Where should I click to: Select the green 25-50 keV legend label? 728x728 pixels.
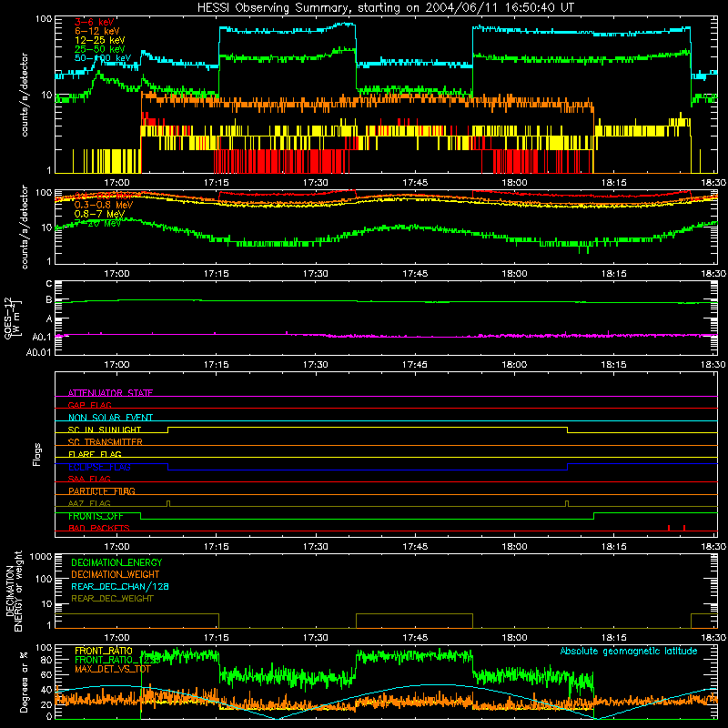coord(100,49)
